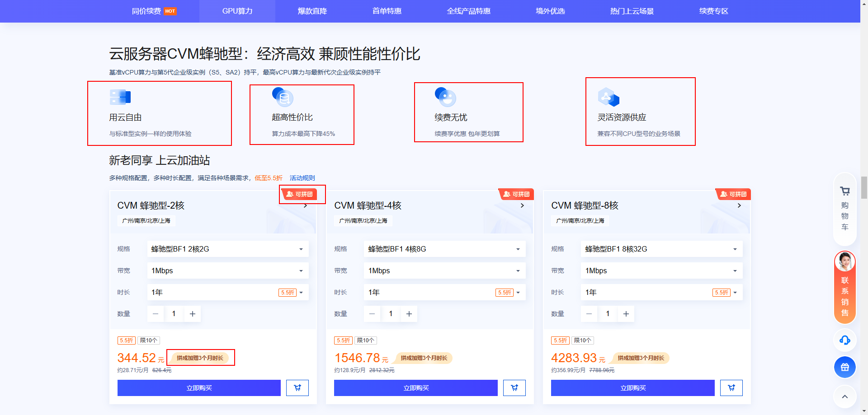868x415 pixels.
Task: Increase quantity in 4核 card
Action: click(409, 314)
